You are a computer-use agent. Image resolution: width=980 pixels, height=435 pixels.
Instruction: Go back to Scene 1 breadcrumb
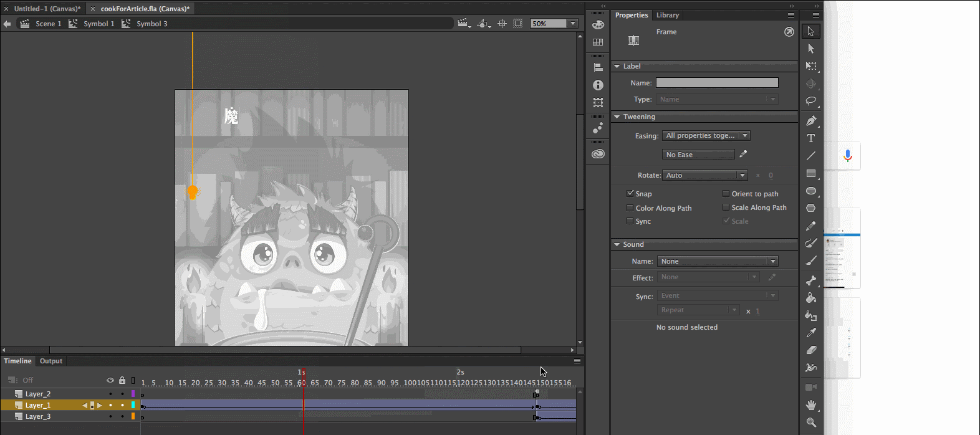(48, 24)
